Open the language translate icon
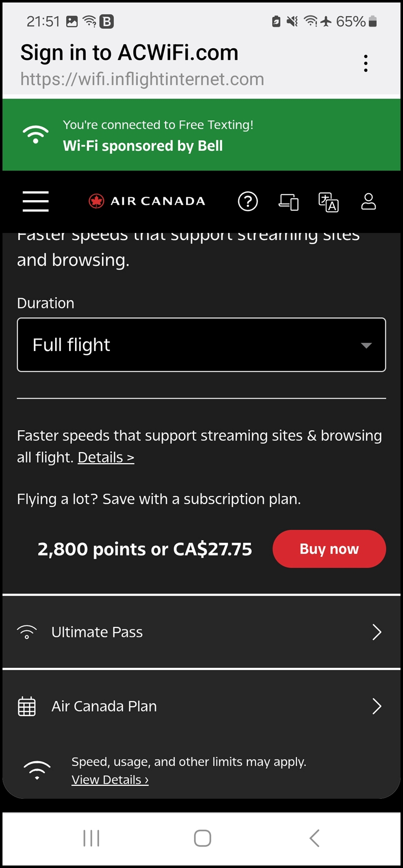The width and height of the screenshot is (403, 868). click(328, 202)
